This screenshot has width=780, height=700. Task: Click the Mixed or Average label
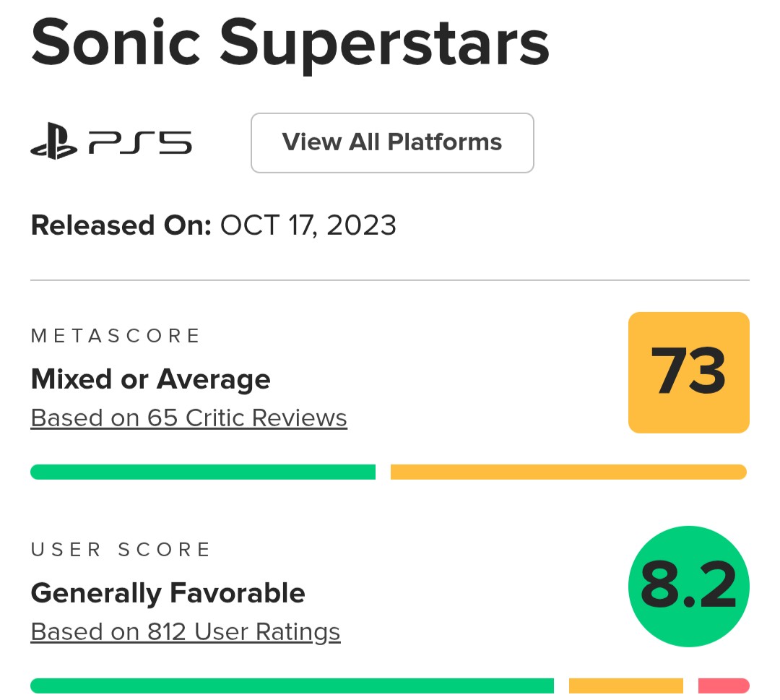click(150, 379)
